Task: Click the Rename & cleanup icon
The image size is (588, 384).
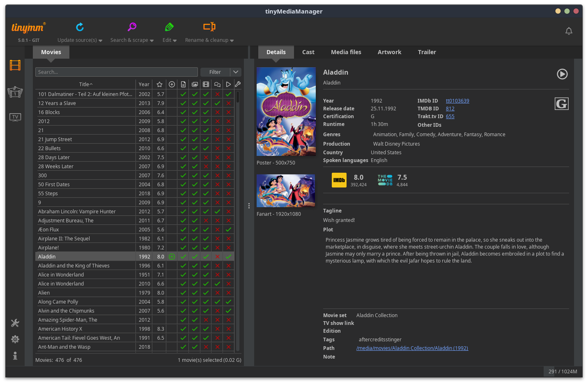Action: click(x=209, y=27)
